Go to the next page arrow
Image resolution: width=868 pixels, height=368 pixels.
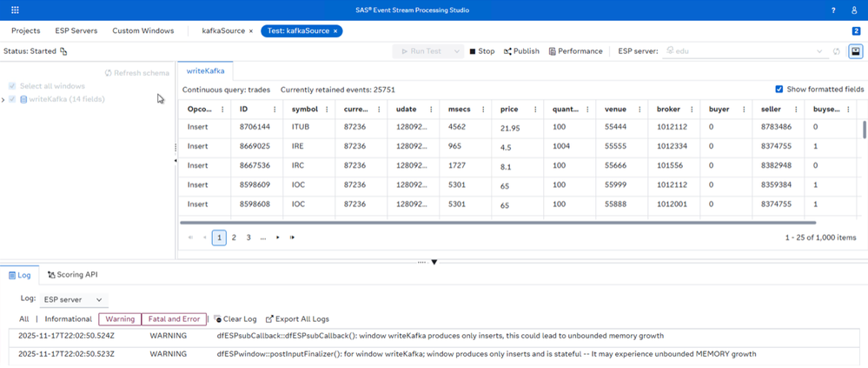click(x=277, y=238)
